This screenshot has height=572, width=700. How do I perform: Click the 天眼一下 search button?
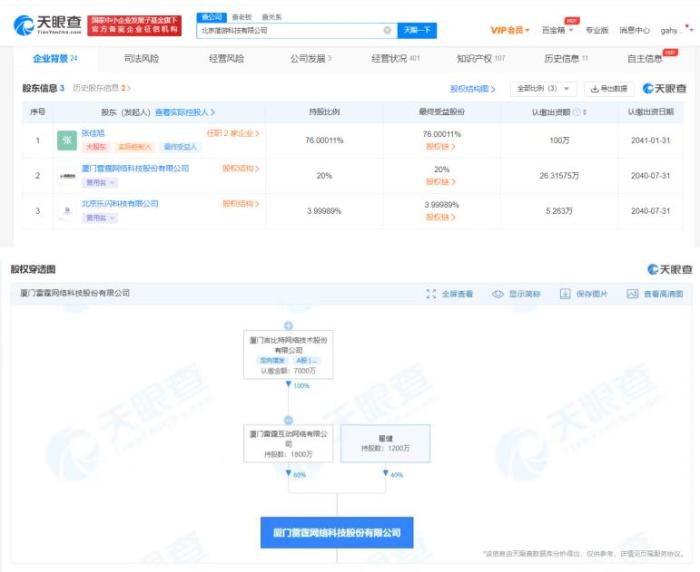(417, 30)
